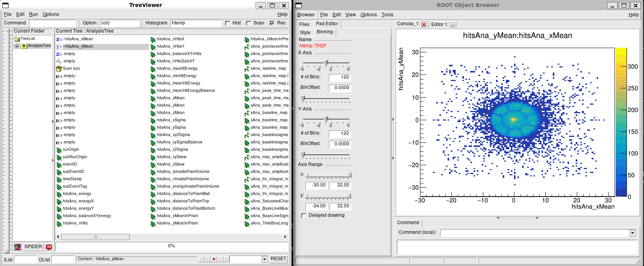Open TreeViewer File menu
Screen dimensions: 644x266
[8, 14]
